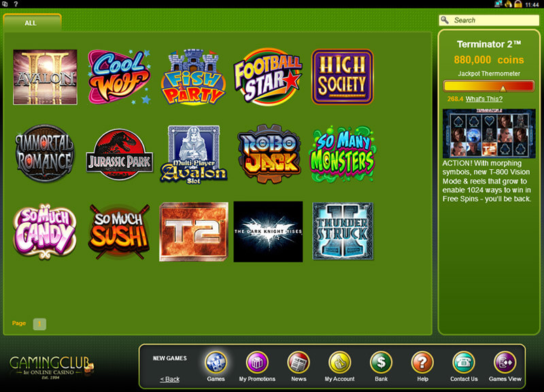The image size is (544, 392).
Task: Launch the Robo Jack game
Action: click(x=268, y=154)
